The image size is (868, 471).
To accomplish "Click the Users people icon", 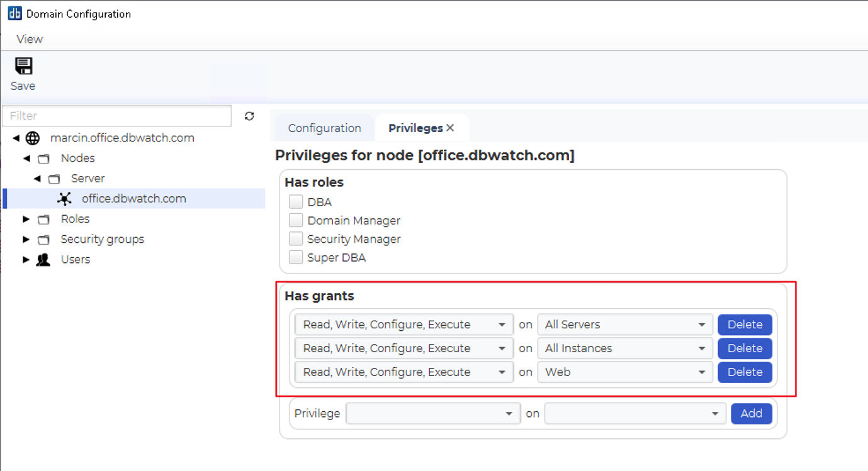I will [43, 260].
